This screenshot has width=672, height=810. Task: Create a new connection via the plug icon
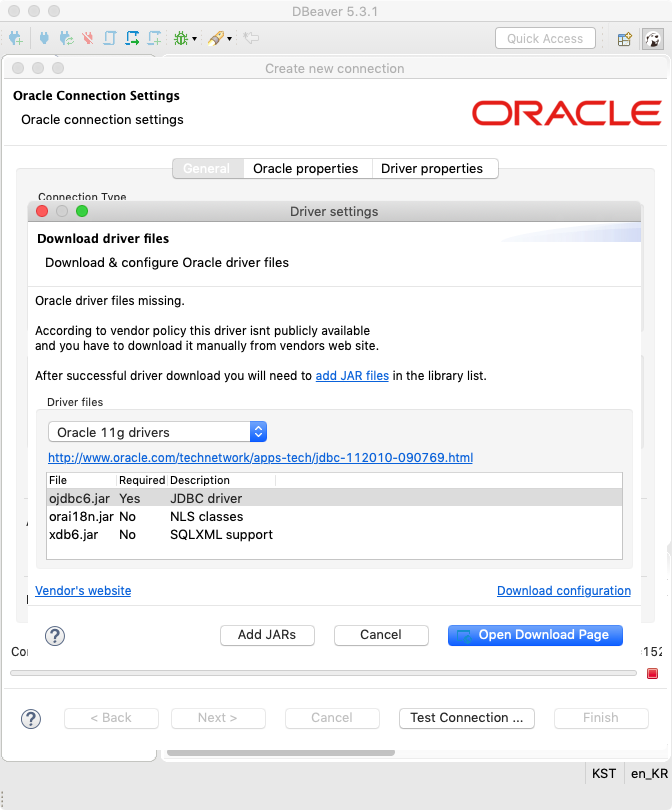(x=13, y=38)
